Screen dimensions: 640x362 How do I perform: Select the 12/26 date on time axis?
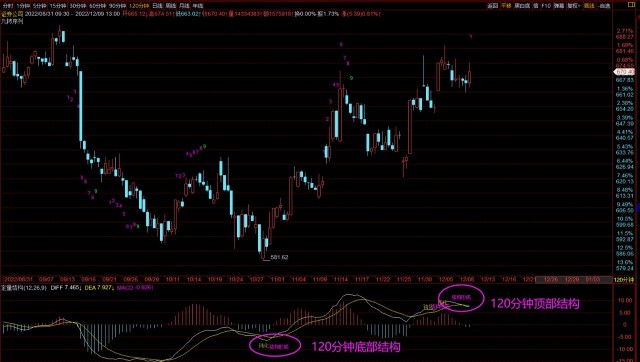coord(551,280)
